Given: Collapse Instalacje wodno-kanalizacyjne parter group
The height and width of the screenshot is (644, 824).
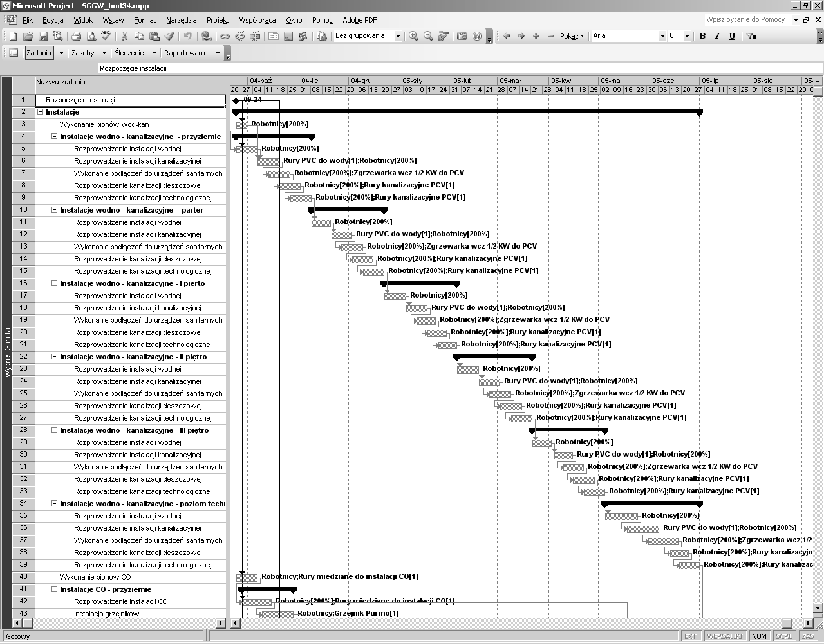Looking at the screenshot, I should (x=55, y=210).
